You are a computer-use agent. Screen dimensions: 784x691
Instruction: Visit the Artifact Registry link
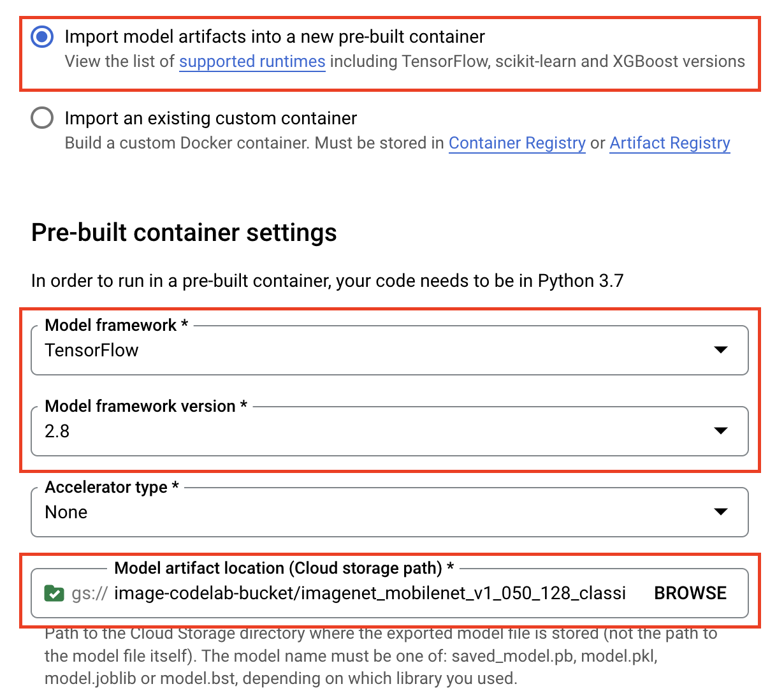(x=669, y=143)
